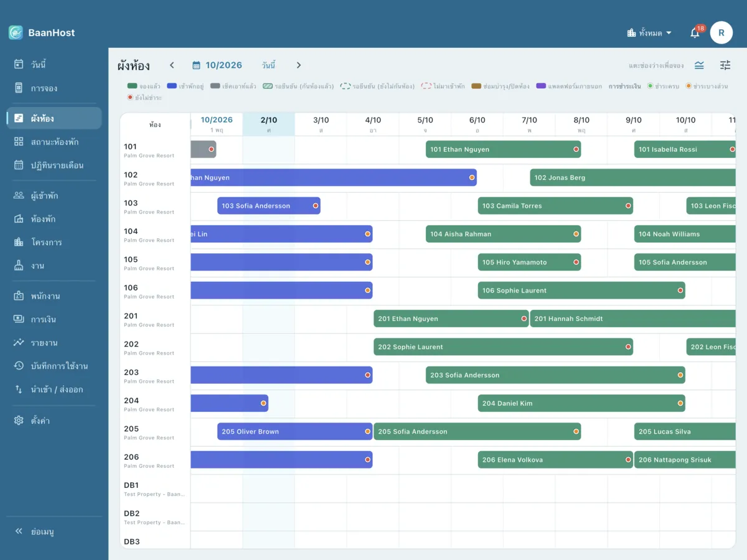Open booking 102 Jonas Berg
The width and height of the screenshot is (747, 560).
click(x=633, y=177)
